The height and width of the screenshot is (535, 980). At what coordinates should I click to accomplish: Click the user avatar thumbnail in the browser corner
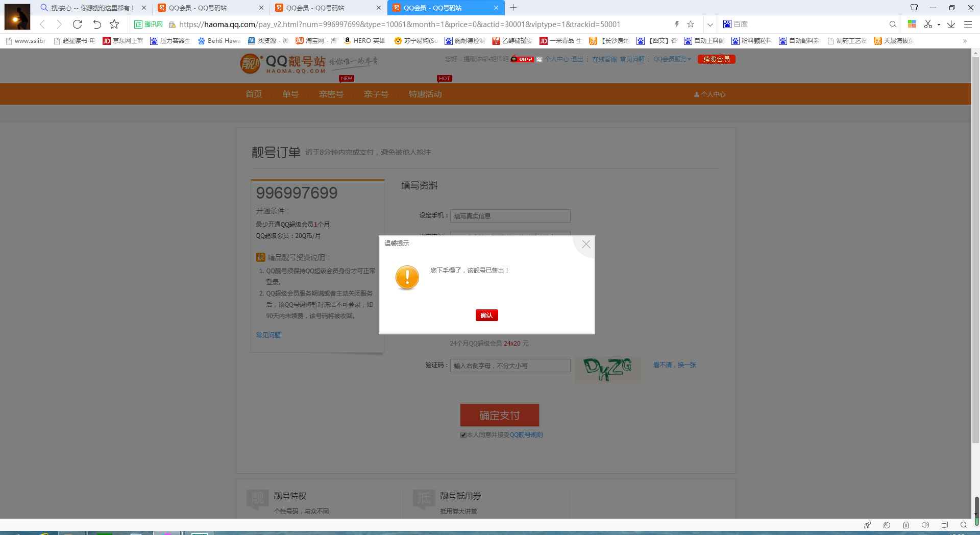[x=17, y=17]
